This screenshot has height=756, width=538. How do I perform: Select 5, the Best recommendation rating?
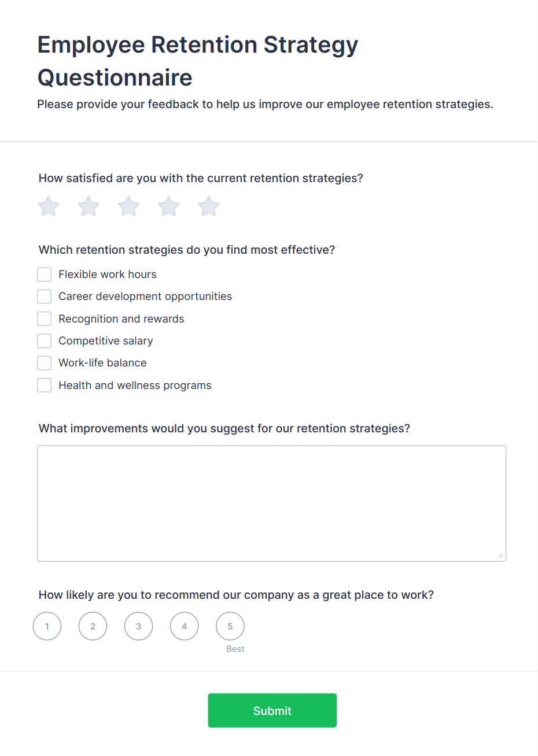(x=230, y=626)
